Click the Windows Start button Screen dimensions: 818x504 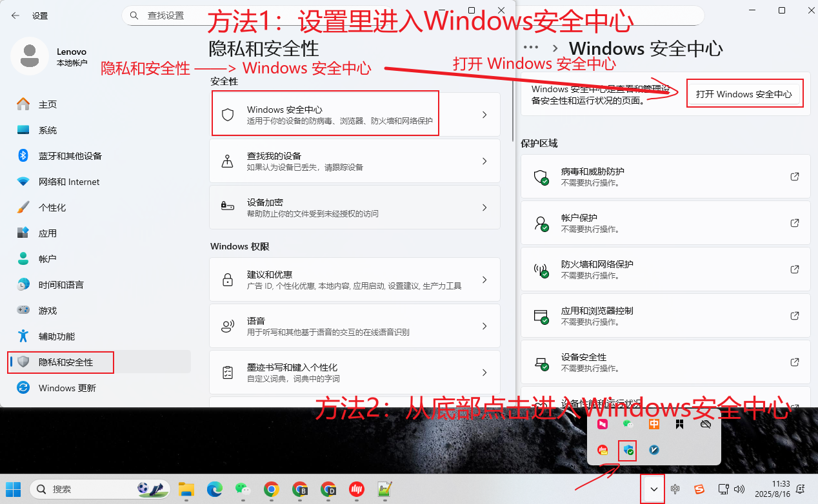13,490
